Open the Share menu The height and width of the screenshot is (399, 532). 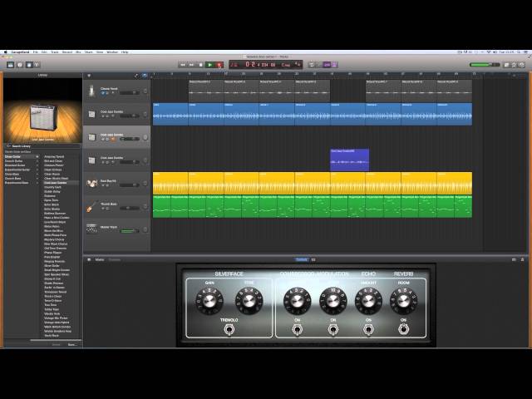tap(89, 52)
